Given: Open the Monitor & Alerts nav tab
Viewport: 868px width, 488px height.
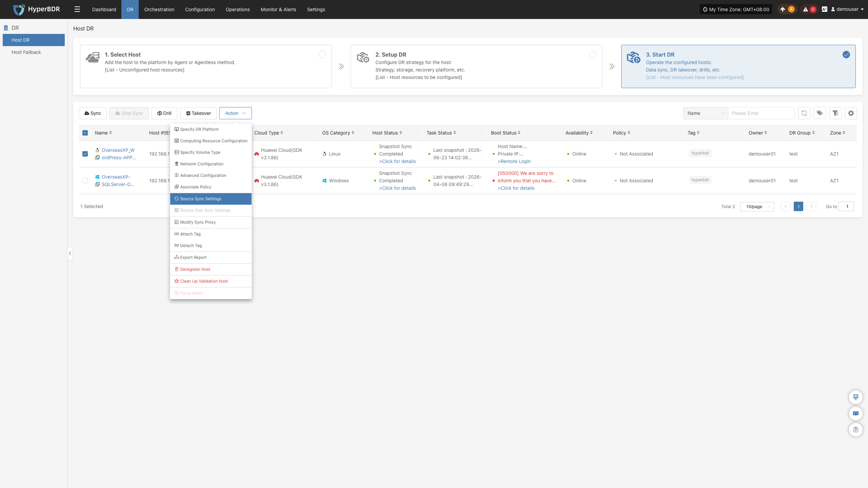Looking at the screenshot, I should pyautogui.click(x=278, y=9).
